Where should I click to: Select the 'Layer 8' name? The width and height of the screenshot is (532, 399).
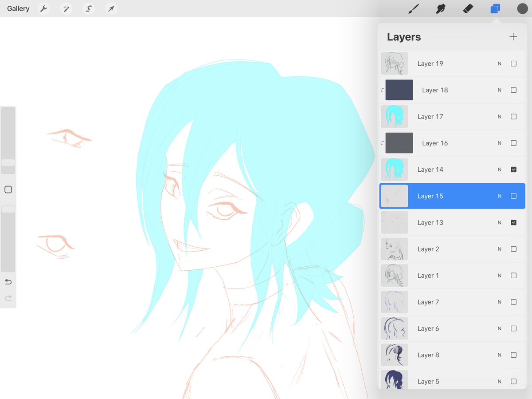428,355
